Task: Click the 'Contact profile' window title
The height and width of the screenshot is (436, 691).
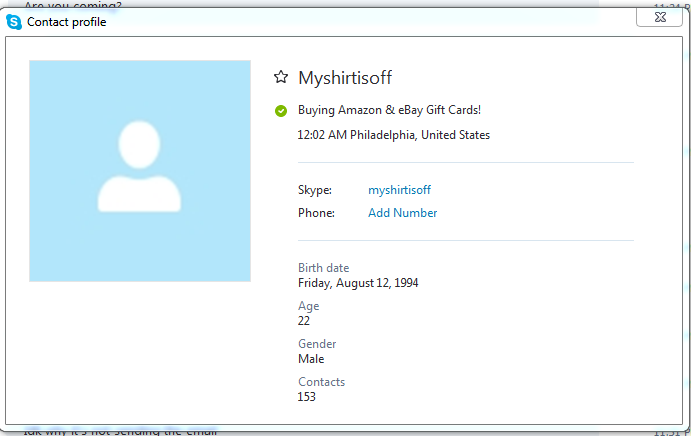Action: pos(67,22)
